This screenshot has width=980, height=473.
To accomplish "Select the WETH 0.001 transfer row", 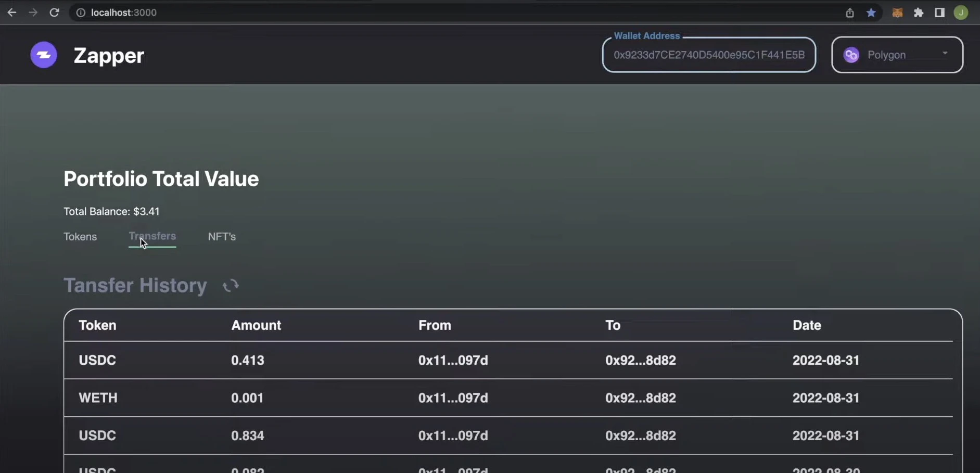I will pos(513,398).
